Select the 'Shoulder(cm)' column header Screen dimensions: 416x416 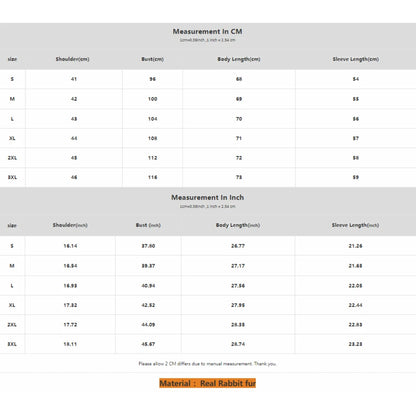72,59
